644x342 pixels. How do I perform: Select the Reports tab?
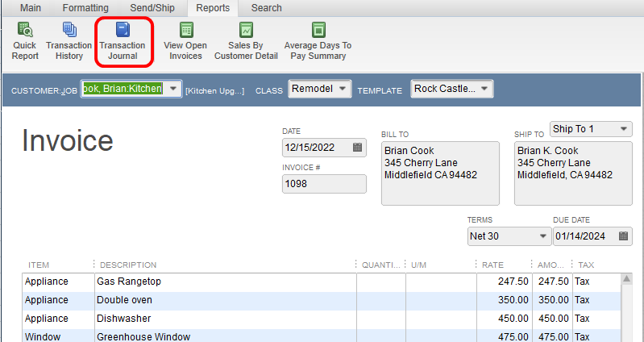(x=213, y=8)
